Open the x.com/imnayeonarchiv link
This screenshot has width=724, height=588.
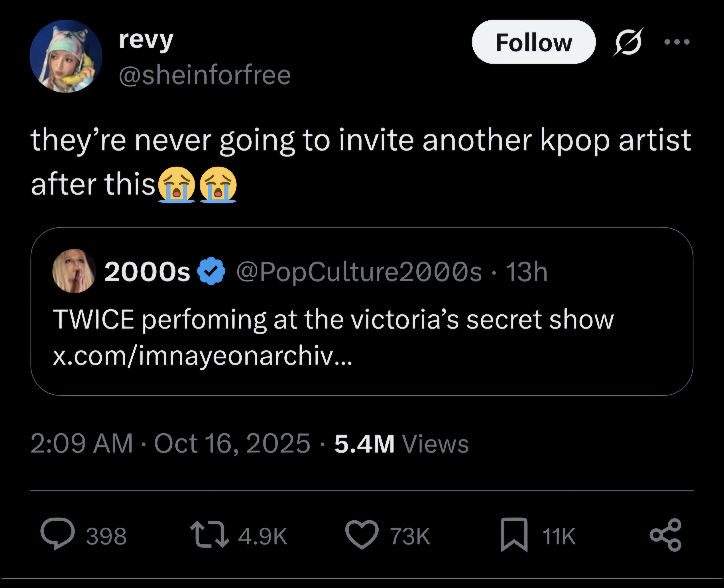(202, 356)
